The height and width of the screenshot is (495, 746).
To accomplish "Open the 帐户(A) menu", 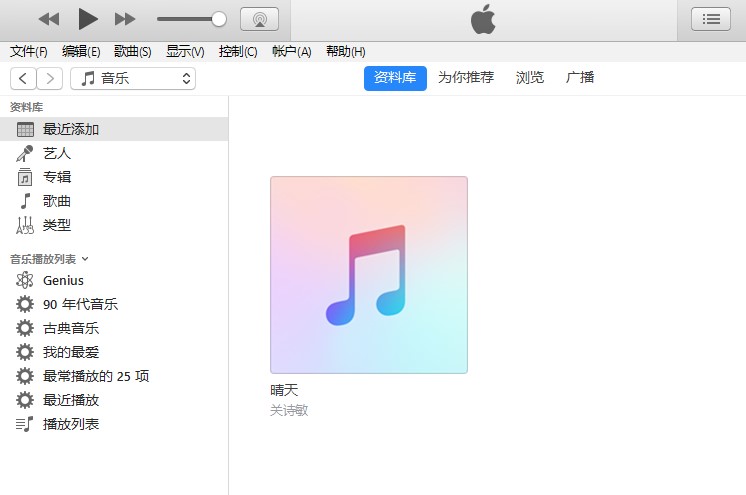I will 292,51.
